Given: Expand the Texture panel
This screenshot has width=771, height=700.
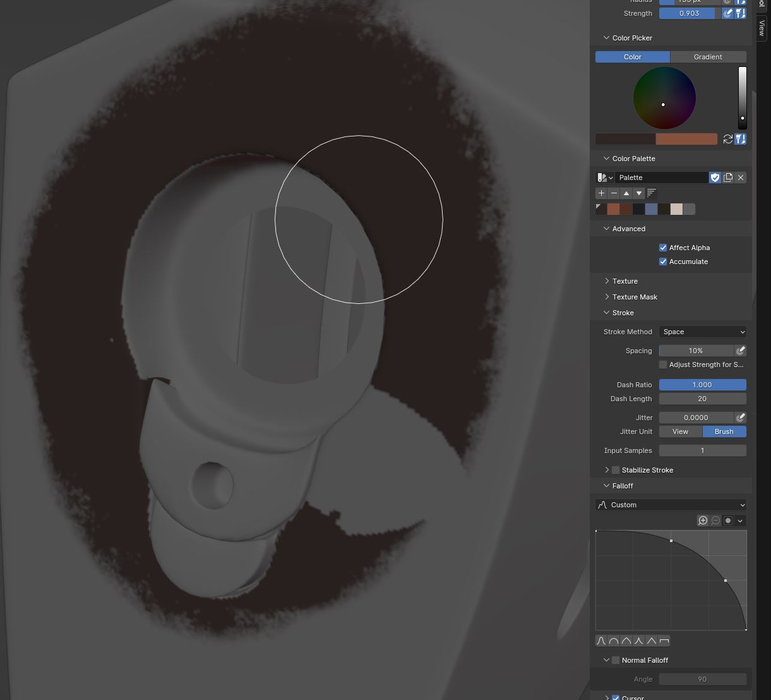Looking at the screenshot, I should [625, 281].
